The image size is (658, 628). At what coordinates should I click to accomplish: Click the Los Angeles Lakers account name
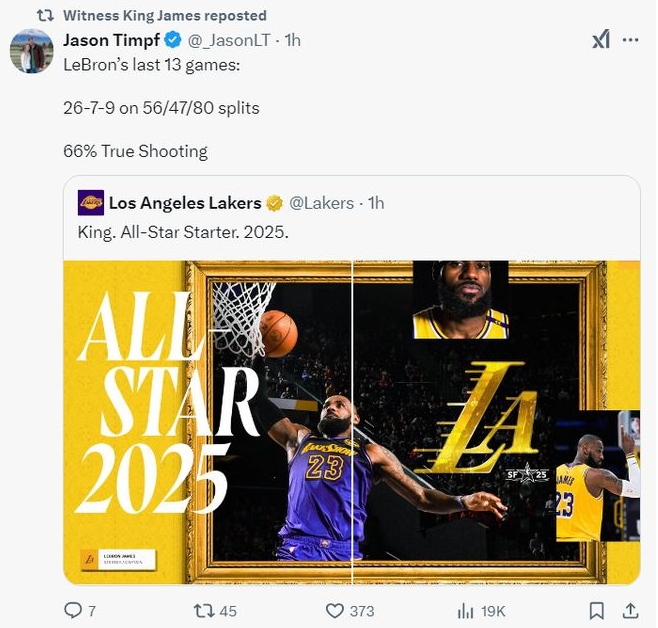click(x=185, y=203)
